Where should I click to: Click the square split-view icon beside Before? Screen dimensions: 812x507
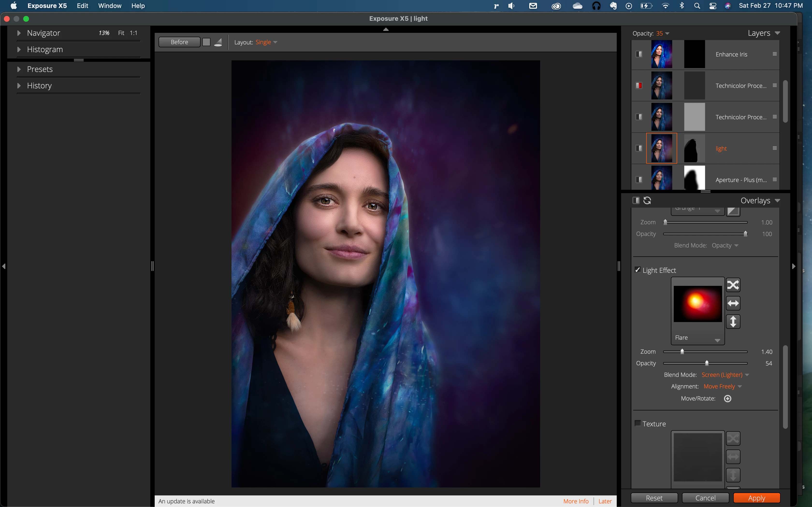(206, 42)
